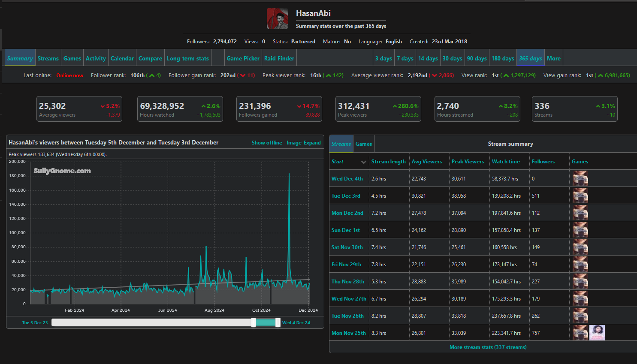
Task: Open Tue Nov 26th stream link
Action: click(x=347, y=316)
